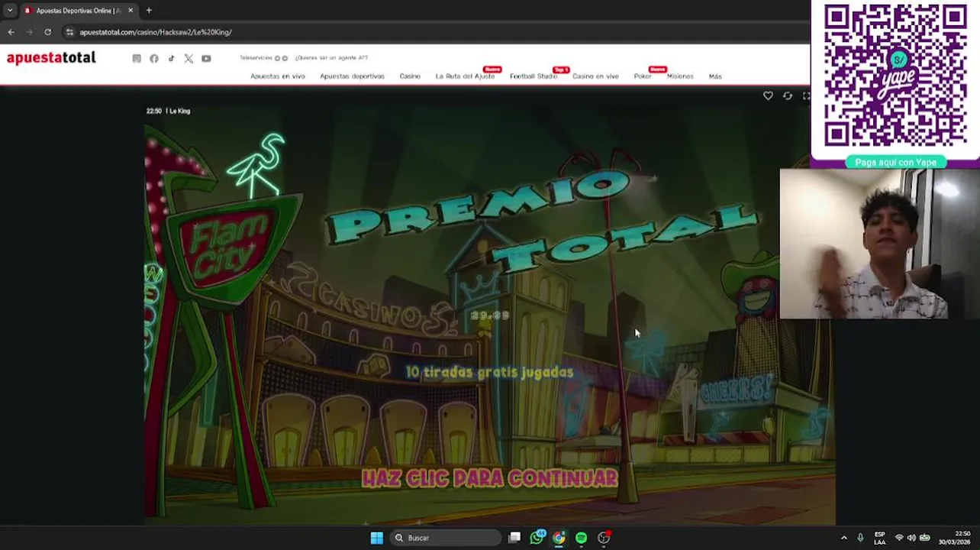
Task: Open Apuestas deportivas menu
Action: pyautogui.click(x=352, y=76)
